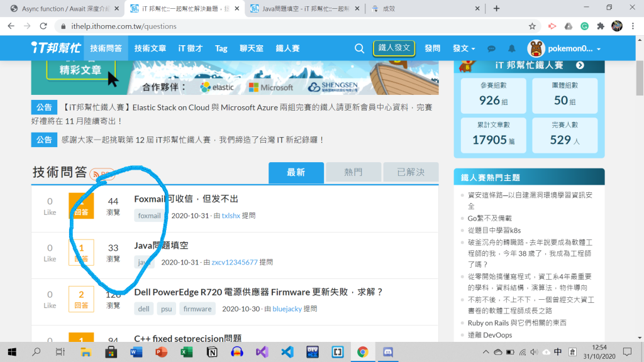Click the red arrow extension icon
This screenshot has height=362, width=644.
552,26
